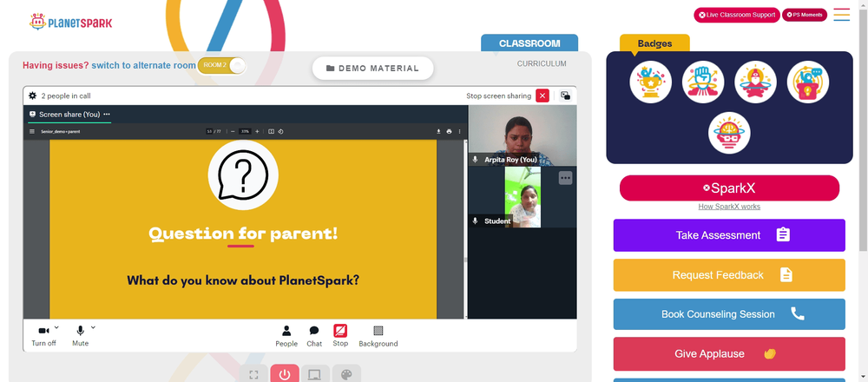
Task: Open the PDF viewer hamburger menu
Action: click(32, 132)
